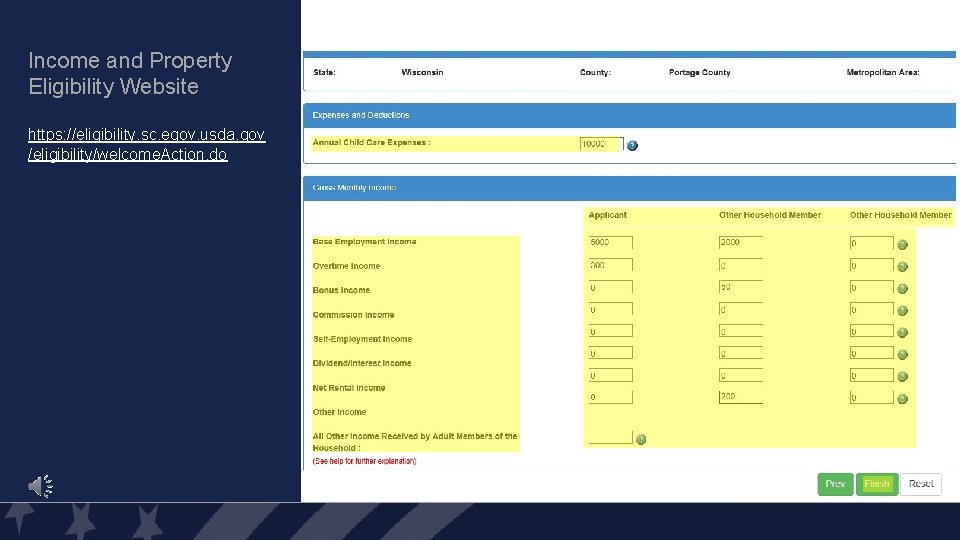Image resolution: width=960 pixels, height=540 pixels.
Task: Click the 'Commission Income' label
Action: (353, 315)
